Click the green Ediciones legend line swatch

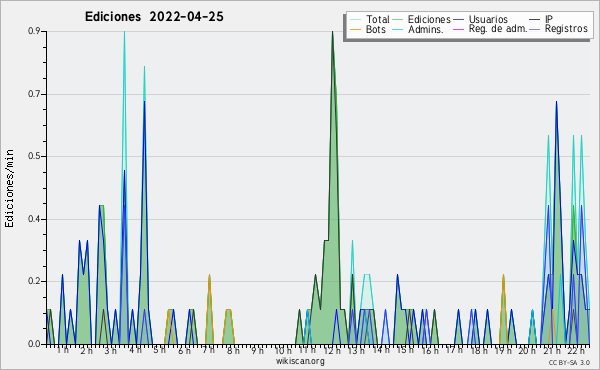pyautogui.click(x=398, y=20)
